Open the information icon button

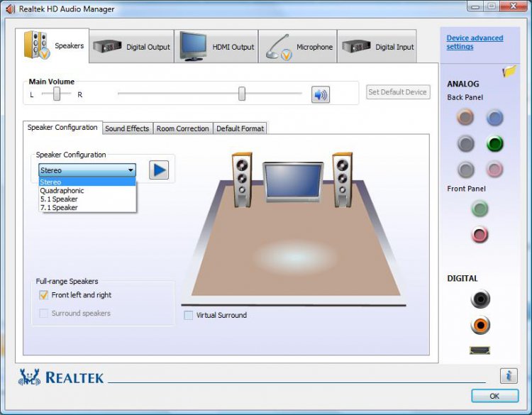(x=509, y=376)
